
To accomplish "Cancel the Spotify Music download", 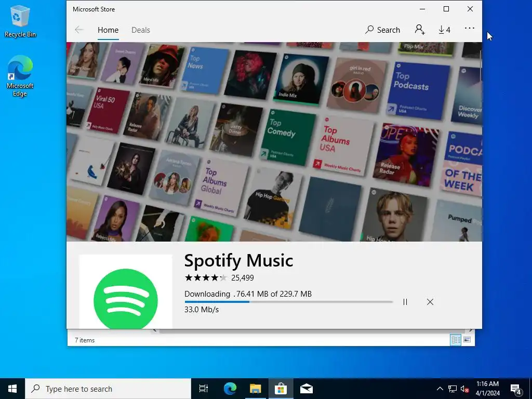I will (x=430, y=302).
